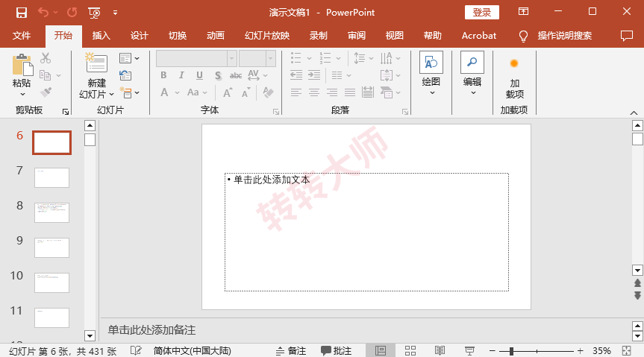Toggle text Shadow
The height and width of the screenshot is (357, 644).
(x=218, y=75)
